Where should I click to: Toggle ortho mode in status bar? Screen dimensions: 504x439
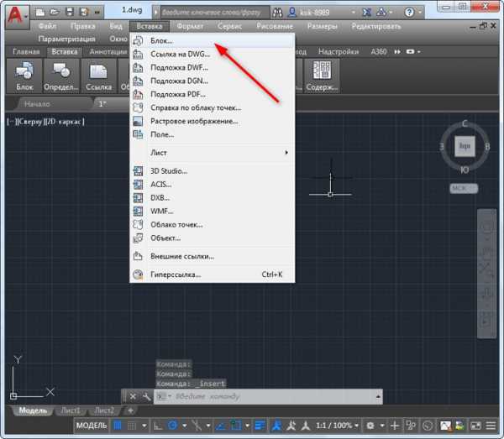pos(158,426)
